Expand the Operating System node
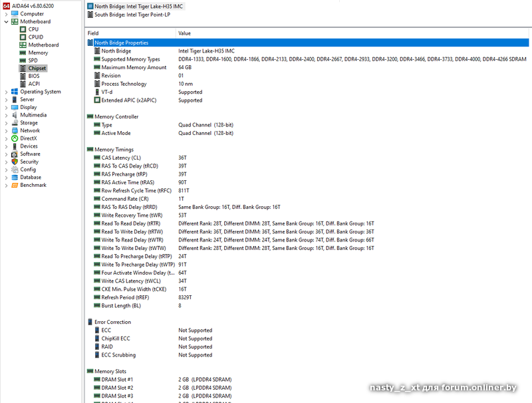This screenshot has height=403, width=532. click(x=6, y=92)
